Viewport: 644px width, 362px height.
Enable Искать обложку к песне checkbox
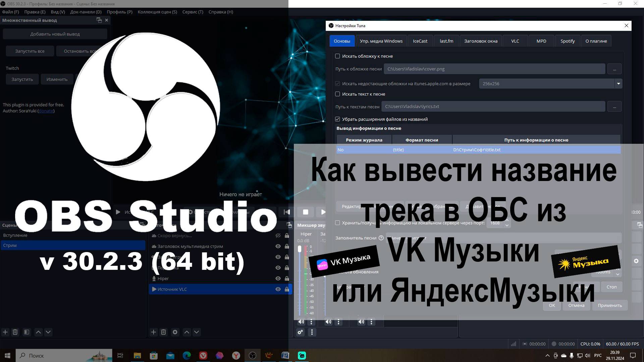pyautogui.click(x=337, y=56)
